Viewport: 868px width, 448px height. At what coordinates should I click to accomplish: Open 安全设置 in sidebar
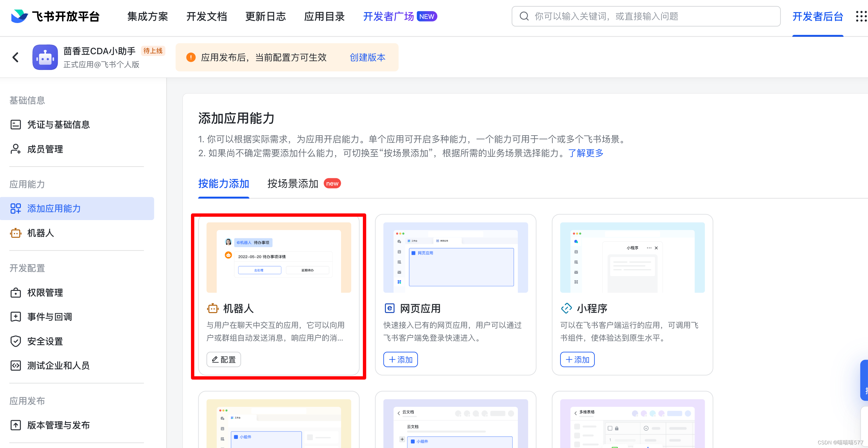pos(45,341)
